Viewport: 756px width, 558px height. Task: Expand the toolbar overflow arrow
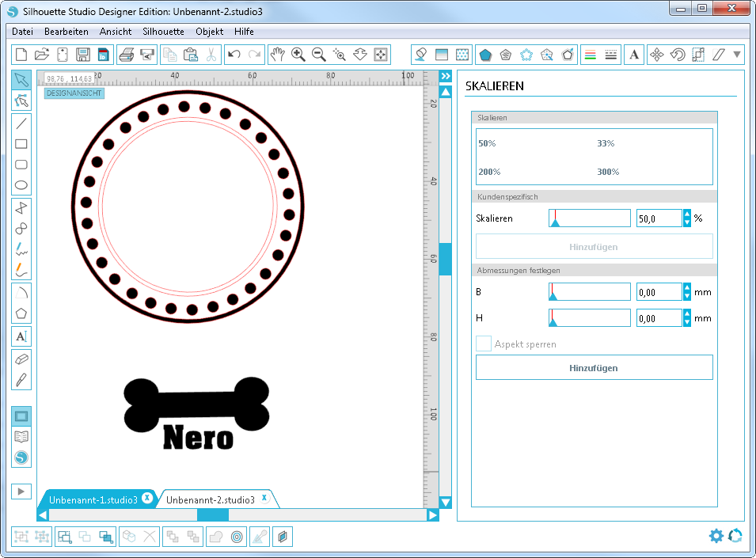[738, 55]
